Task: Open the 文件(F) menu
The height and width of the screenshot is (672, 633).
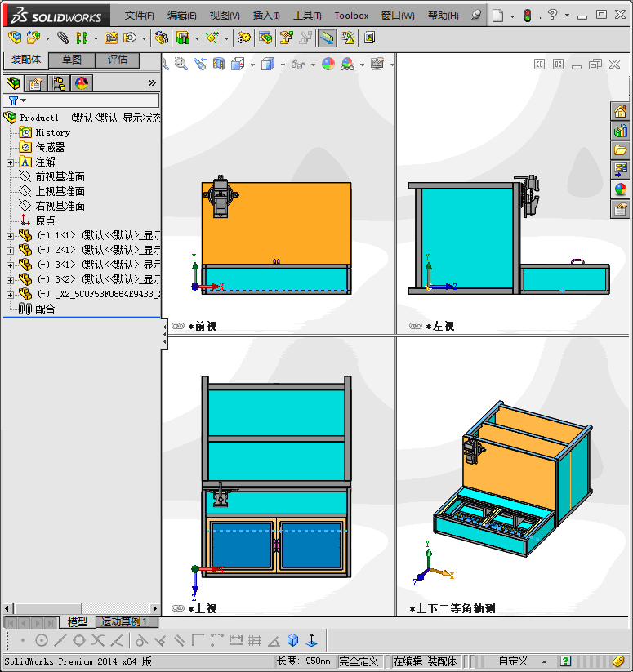Action: coord(140,16)
